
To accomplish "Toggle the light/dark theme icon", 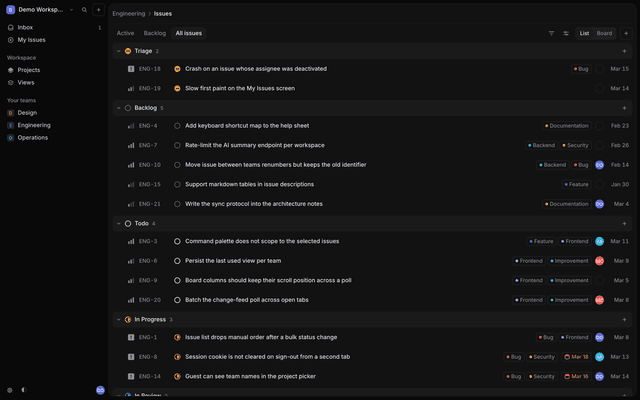I will [x=24, y=390].
